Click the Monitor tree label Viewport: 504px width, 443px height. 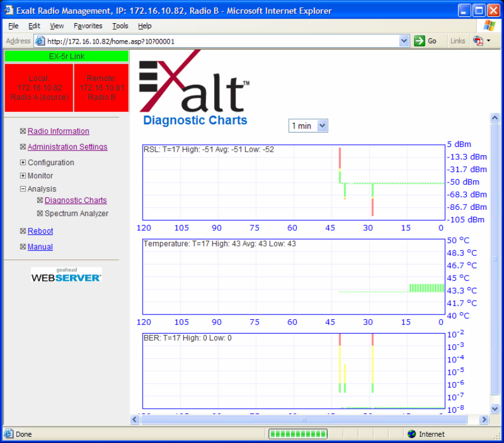[40, 176]
